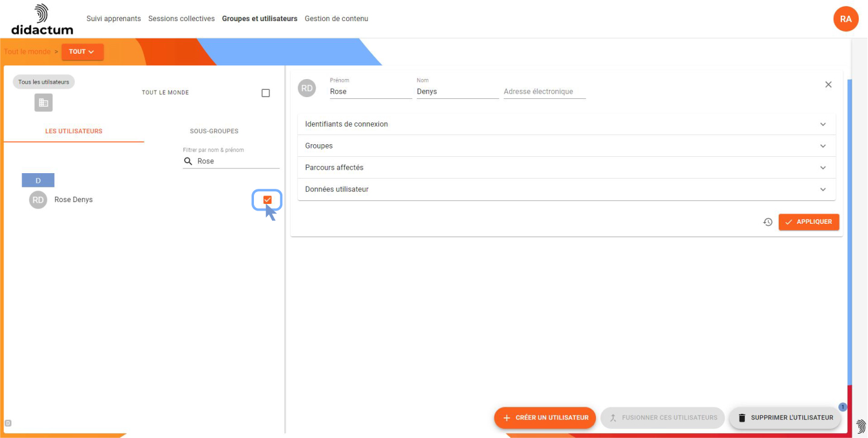Expand Identifiants de connexion section
This screenshot has width=868, height=438.
click(566, 124)
